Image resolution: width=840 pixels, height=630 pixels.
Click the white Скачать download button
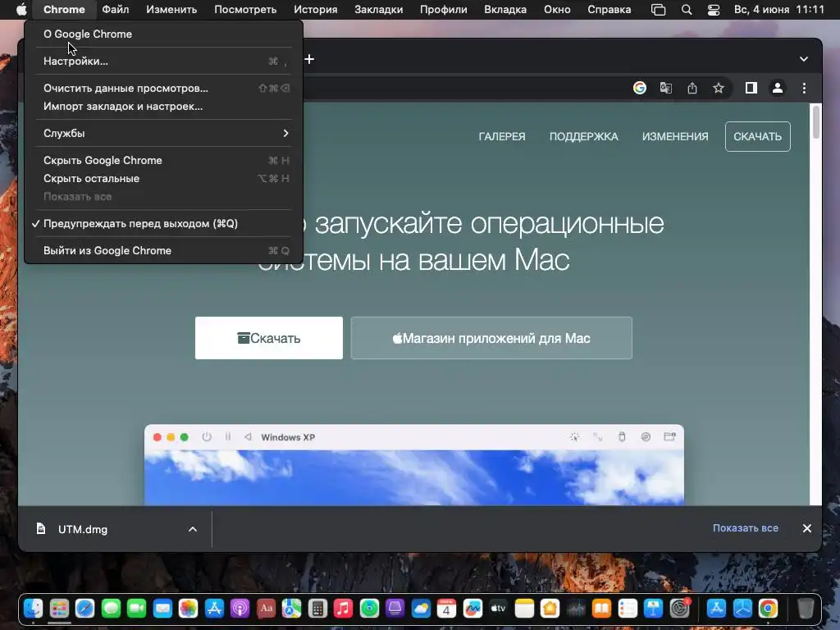pyautogui.click(x=269, y=338)
